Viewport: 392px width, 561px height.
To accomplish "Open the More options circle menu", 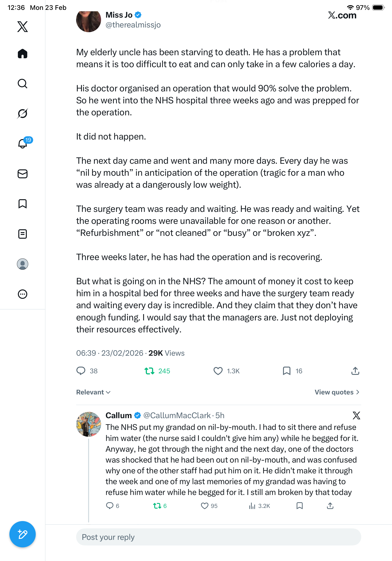I will click(x=23, y=294).
